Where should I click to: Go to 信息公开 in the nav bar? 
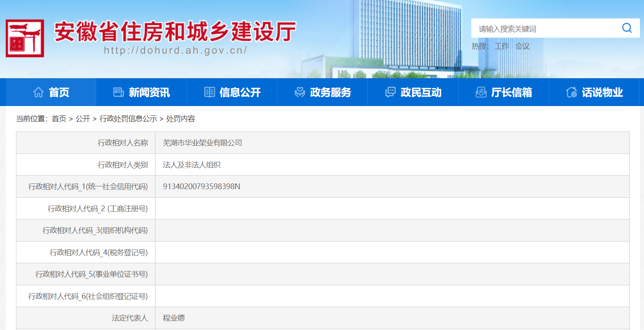pos(232,92)
